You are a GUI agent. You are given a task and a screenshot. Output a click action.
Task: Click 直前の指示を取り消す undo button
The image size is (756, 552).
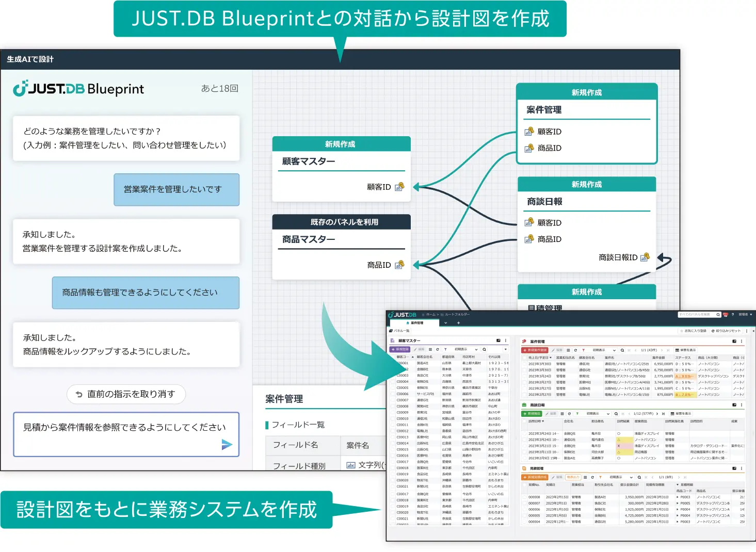click(126, 394)
